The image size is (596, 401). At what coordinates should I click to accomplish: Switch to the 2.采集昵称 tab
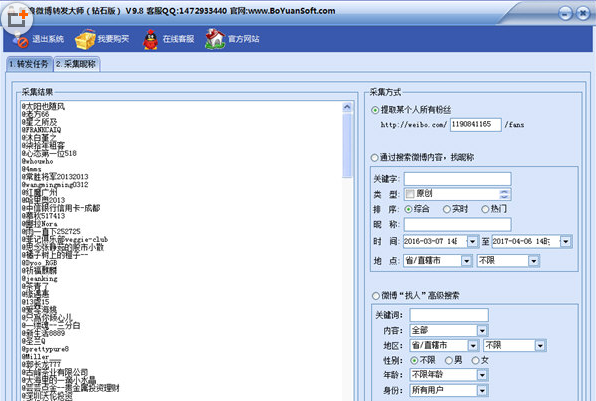tap(76, 64)
